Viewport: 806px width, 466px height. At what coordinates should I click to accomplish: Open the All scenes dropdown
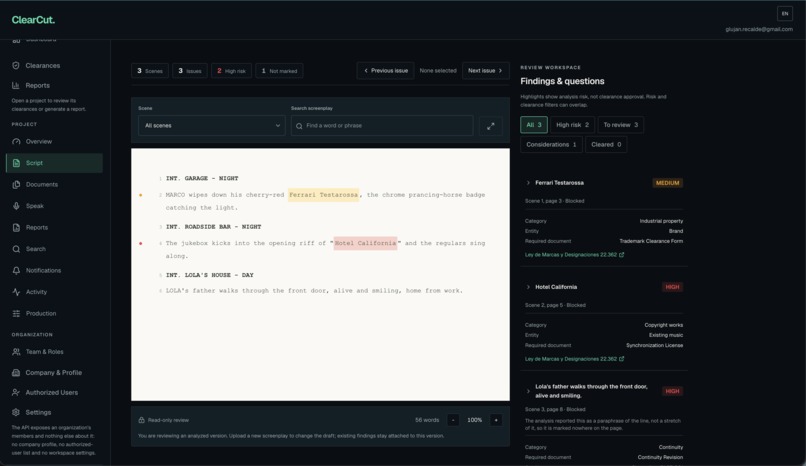[212, 126]
